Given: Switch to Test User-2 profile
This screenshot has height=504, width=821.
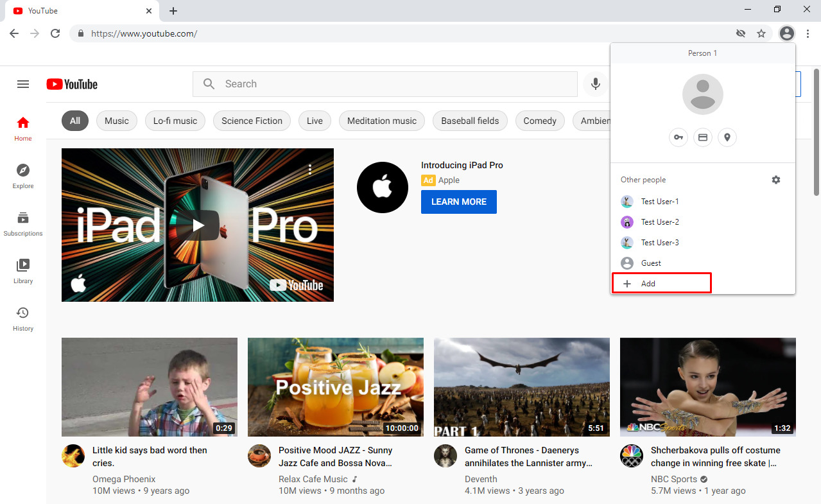Looking at the screenshot, I should (703, 222).
